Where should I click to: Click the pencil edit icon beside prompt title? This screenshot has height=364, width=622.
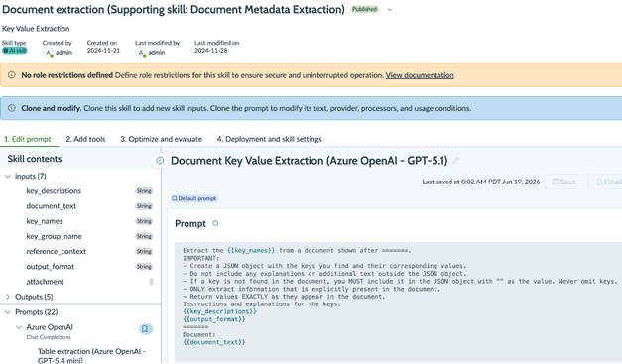(456, 161)
